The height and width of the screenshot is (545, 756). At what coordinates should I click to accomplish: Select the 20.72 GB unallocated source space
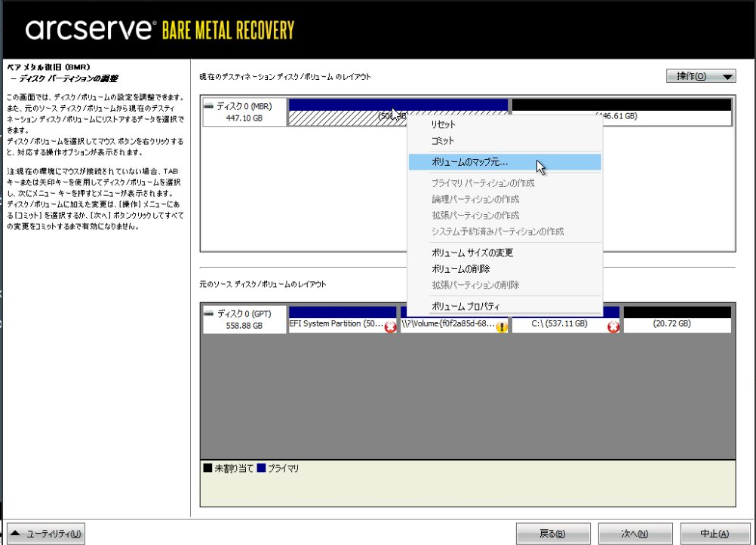click(x=678, y=319)
